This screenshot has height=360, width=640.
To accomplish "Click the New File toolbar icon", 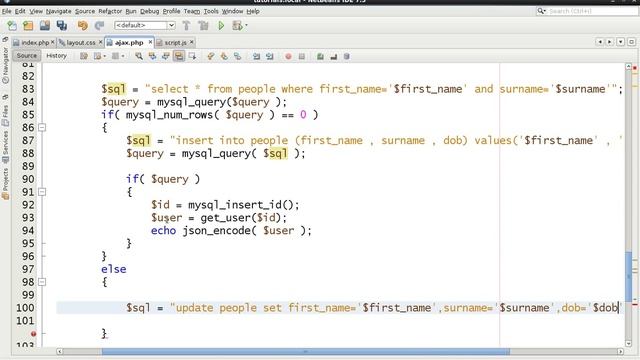I will pyautogui.click(x=12, y=26).
